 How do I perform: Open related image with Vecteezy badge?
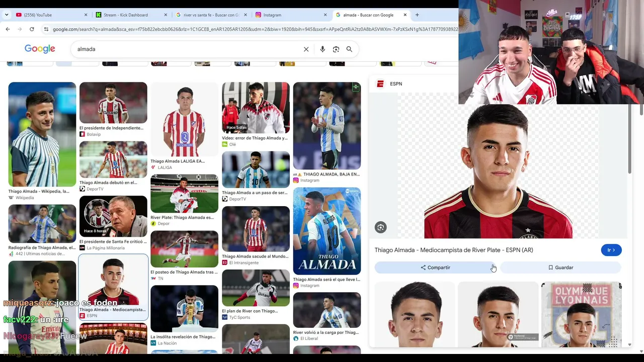click(498, 314)
